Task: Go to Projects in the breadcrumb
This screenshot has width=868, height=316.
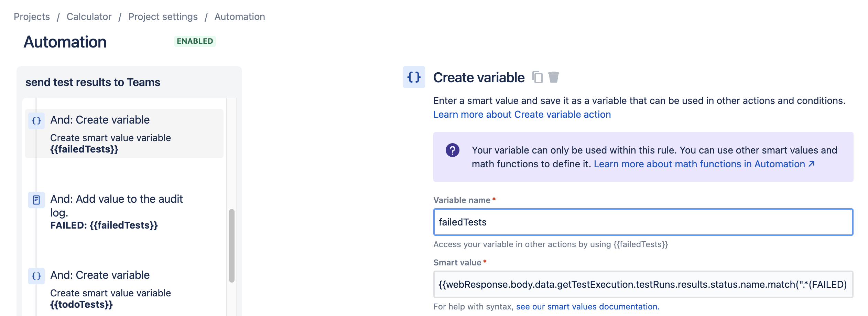Action: tap(32, 17)
